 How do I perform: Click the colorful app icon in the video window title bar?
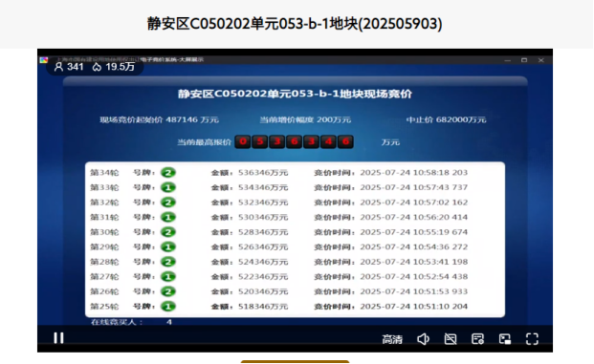44,60
